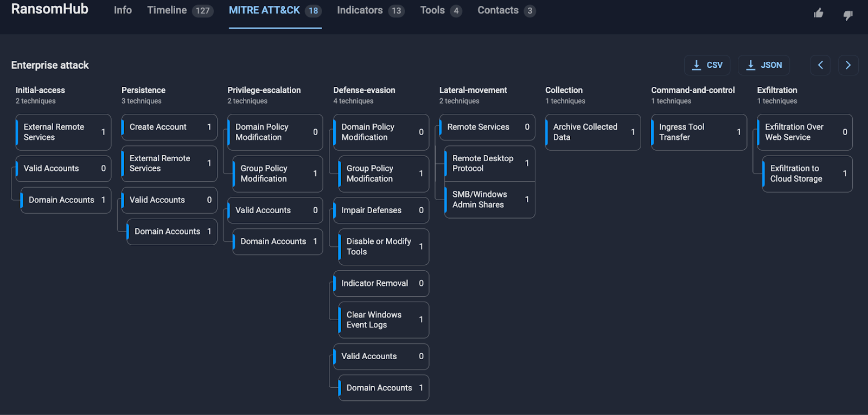Open Remote Desktop Protocol sub-technique
Viewport: 868px width, 415px height.
coord(489,163)
